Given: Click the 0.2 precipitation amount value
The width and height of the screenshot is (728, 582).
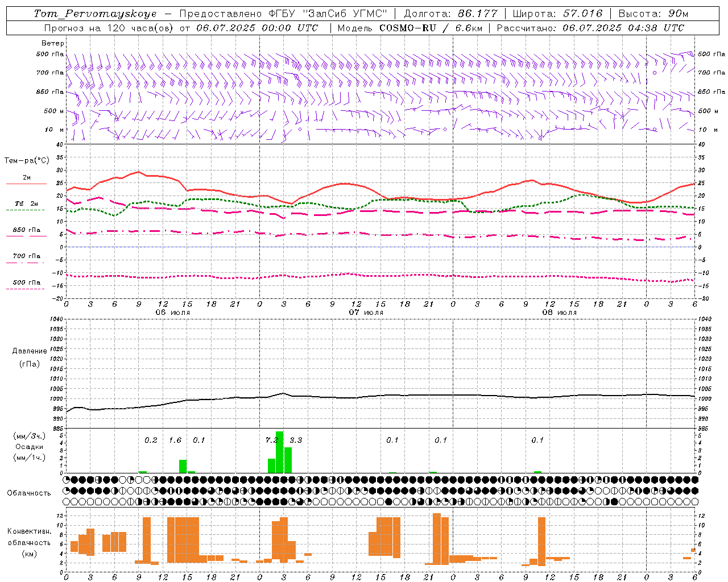Looking at the screenshot, I should tap(151, 440).
